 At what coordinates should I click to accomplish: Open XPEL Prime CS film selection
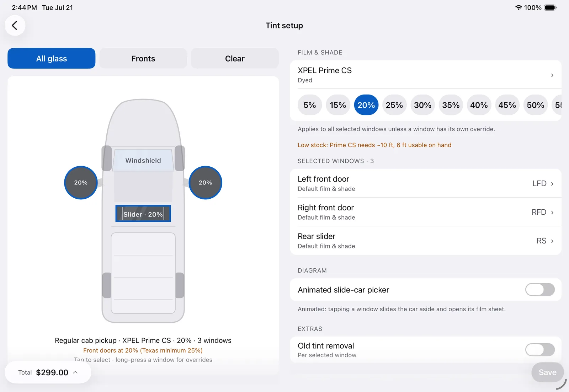tap(426, 75)
